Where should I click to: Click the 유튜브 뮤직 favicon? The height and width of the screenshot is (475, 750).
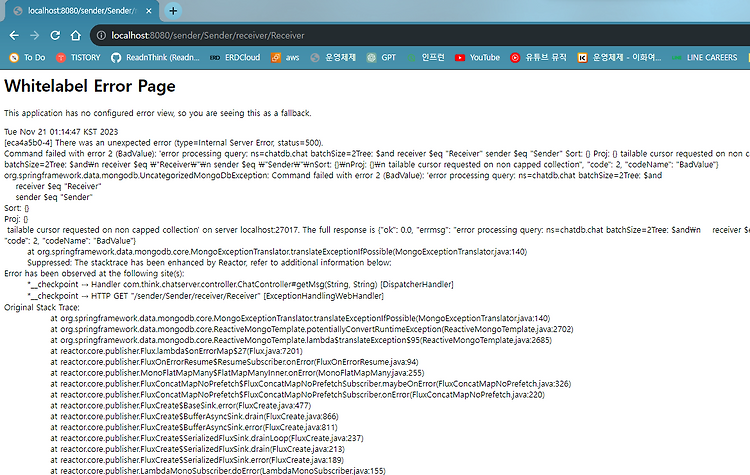tap(515, 57)
